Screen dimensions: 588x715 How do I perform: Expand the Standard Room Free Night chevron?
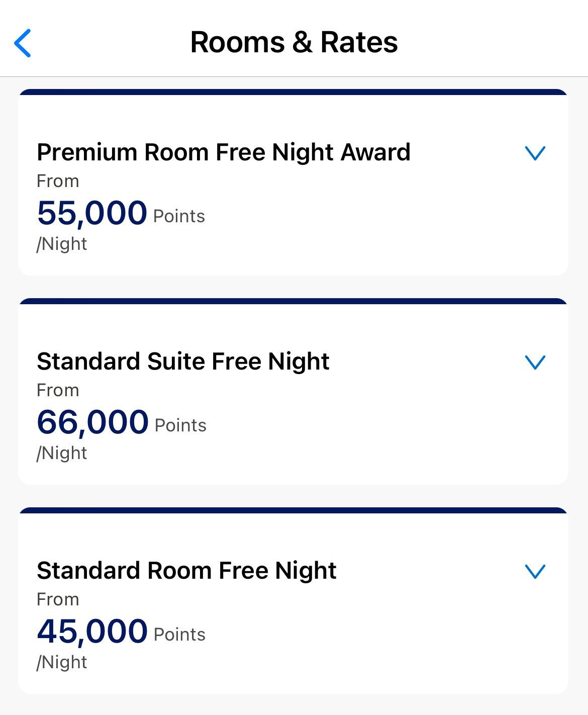tap(535, 571)
